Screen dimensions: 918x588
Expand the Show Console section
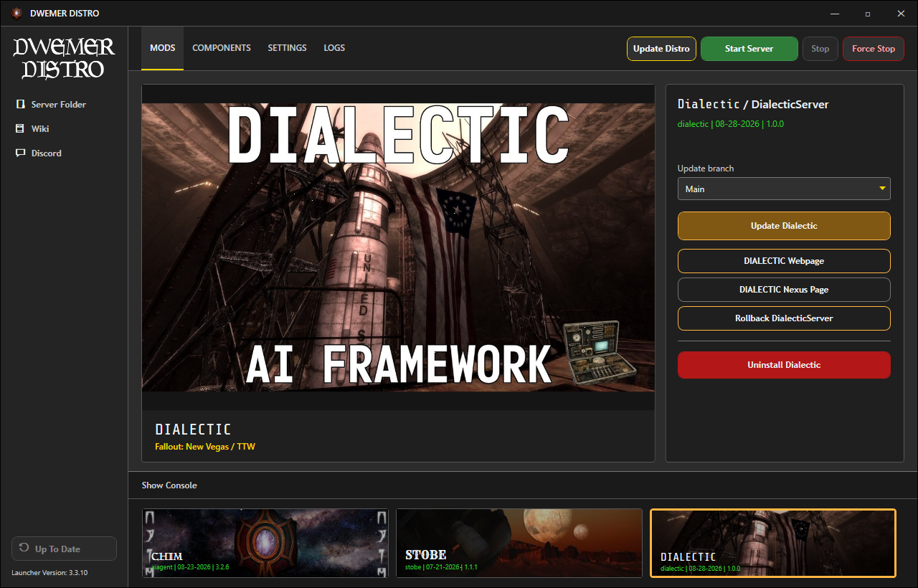tap(169, 485)
